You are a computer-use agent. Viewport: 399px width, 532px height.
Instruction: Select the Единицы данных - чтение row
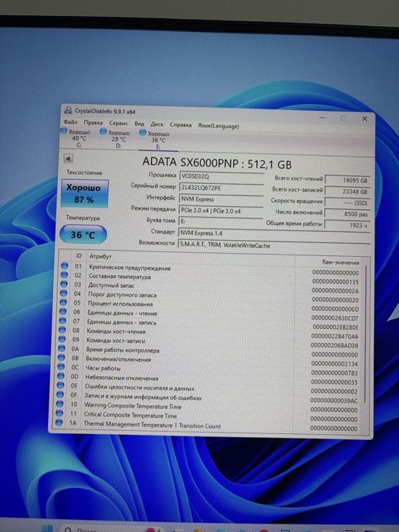click(x=210, y=315)
